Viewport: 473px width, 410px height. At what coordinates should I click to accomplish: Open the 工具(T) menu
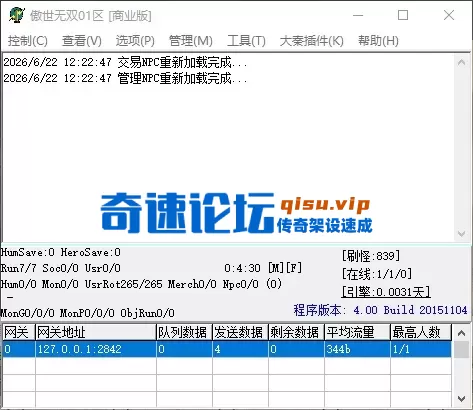(x=246, y=41)
